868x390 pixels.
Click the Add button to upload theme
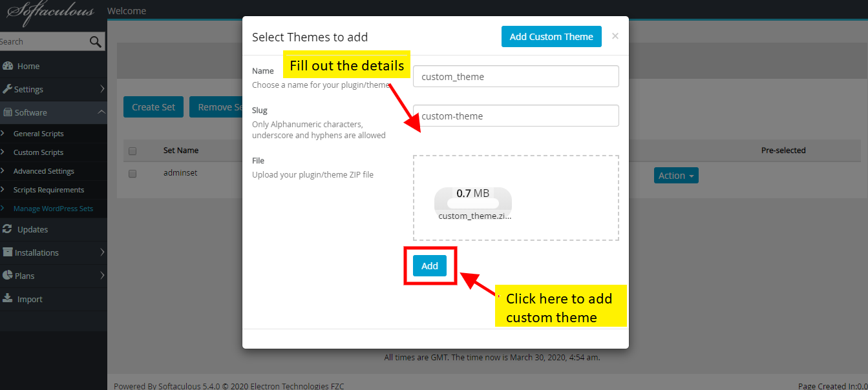(430, 265)
